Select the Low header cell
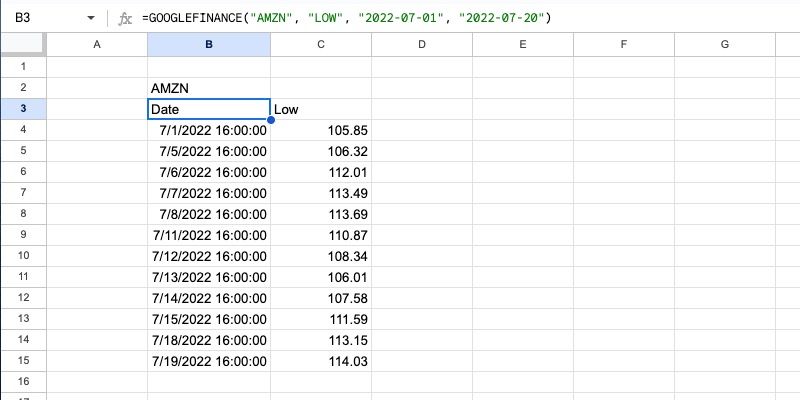Image resolution: width=800 pixels, height=400 pixels. point(320,109)
